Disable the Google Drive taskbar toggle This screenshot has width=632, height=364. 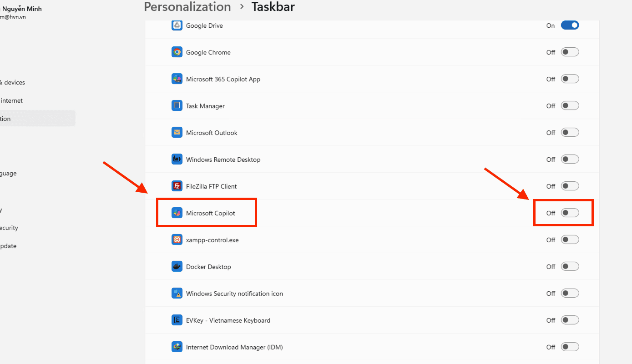570,25
